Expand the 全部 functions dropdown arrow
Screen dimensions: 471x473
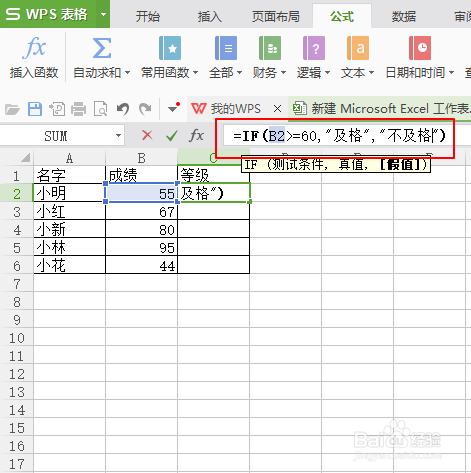click(239, 72)
